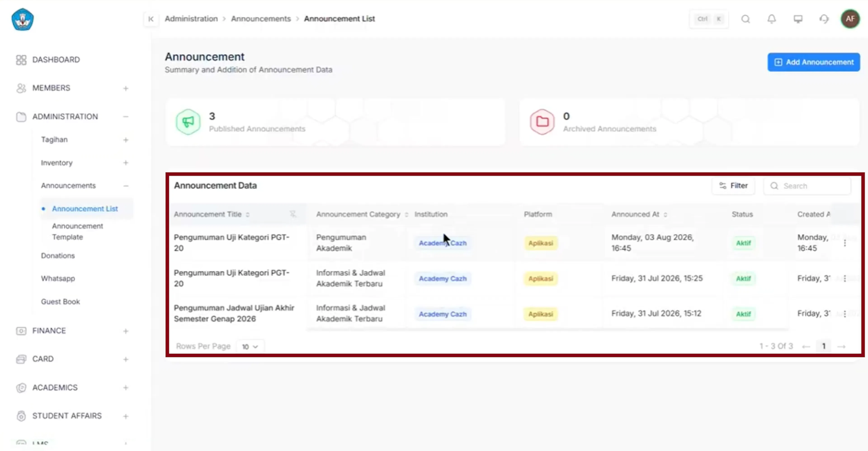Expand the Card menu
The height and width of the screenshot is (451, 868).
(x=126, y=359)
